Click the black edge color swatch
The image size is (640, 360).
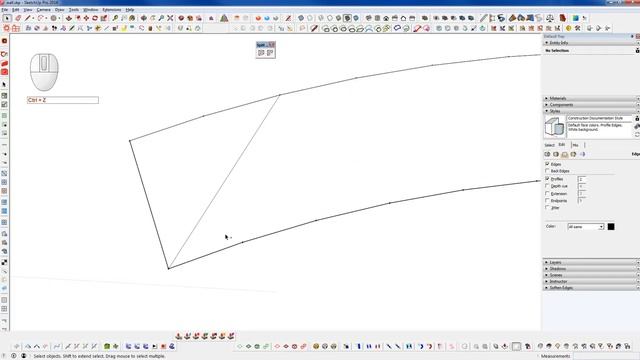pos(611,227)
